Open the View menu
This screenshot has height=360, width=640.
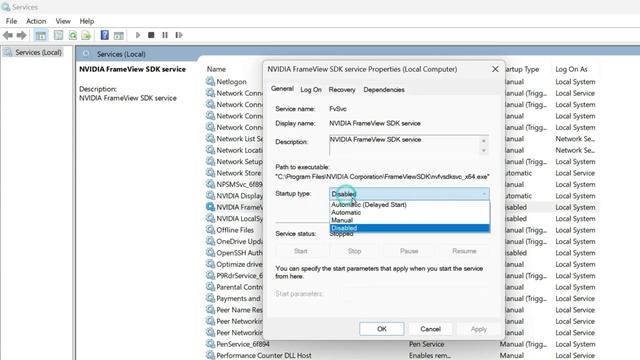tap(63, 21)
